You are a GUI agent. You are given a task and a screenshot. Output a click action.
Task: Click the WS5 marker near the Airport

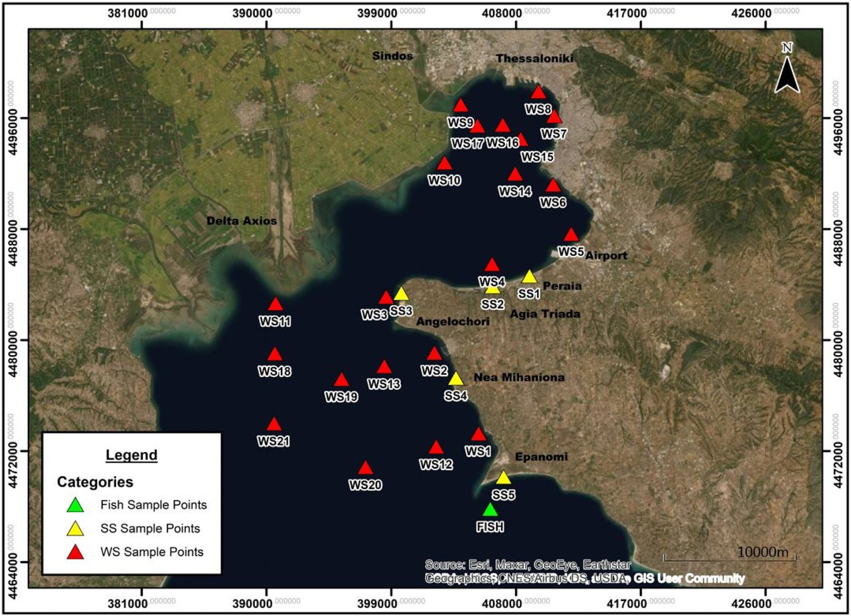(x=571, y=235)
